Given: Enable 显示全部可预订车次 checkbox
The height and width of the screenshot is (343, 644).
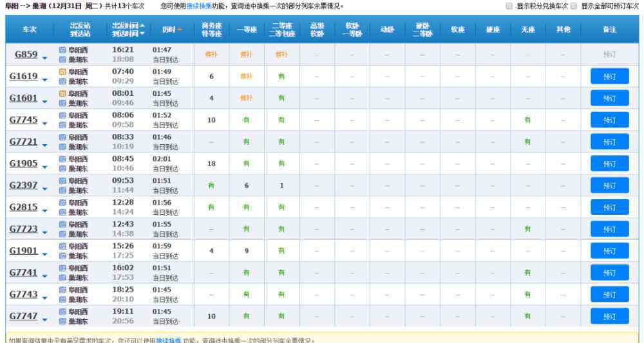Looking at the screenshot, I should click(x=574, y=6).
